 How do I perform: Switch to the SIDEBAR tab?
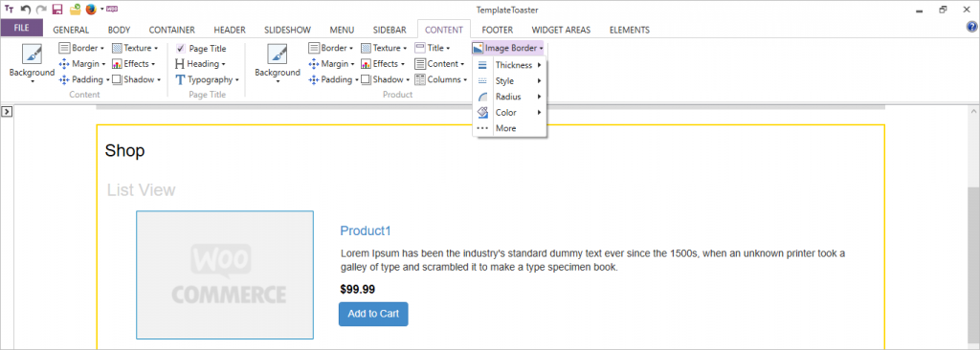pyautogui.click(x=390, y=30)
